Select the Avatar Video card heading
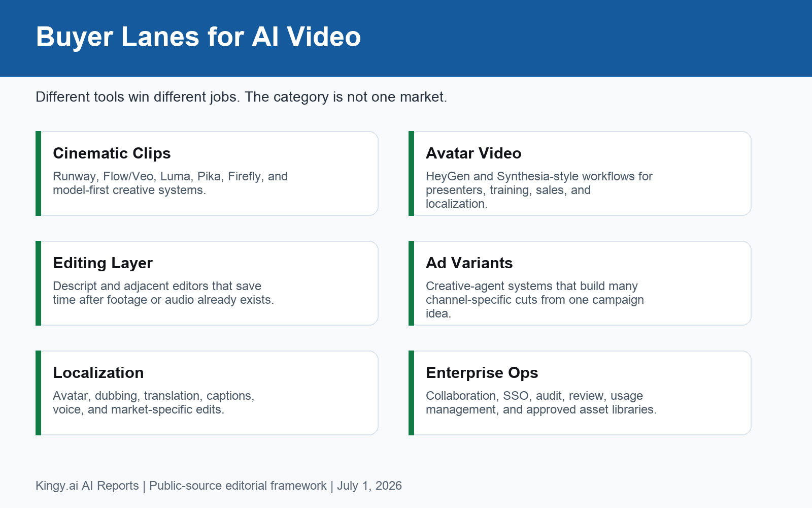This screenshot has width=812, height=508. pyautogui.click(x=473, y=153)
